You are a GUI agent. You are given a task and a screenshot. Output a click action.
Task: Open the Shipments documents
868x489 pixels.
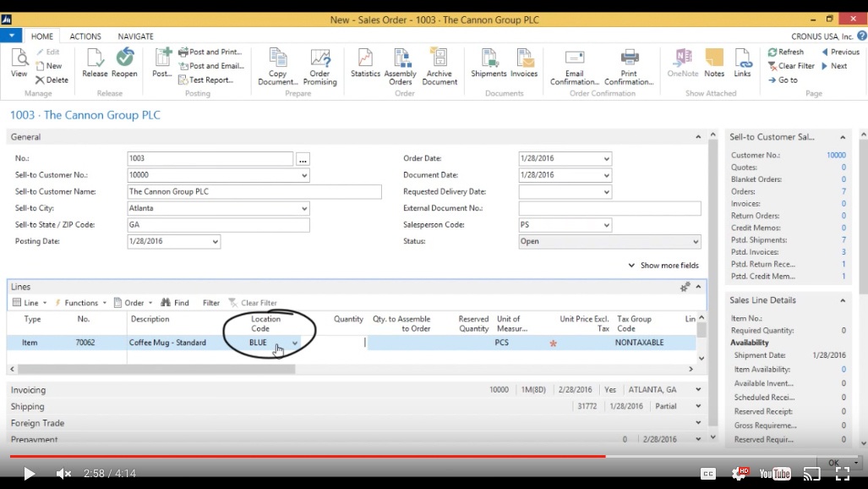(x=489, y=62)
